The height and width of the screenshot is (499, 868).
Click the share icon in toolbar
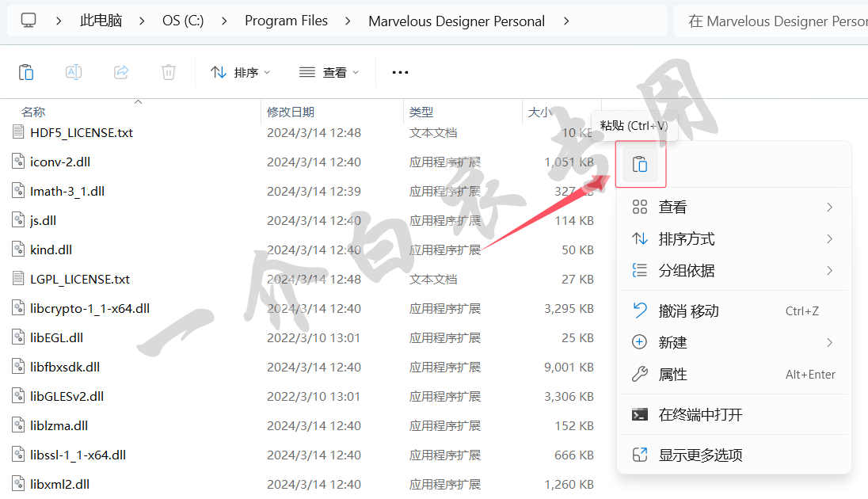coord(121,72)
